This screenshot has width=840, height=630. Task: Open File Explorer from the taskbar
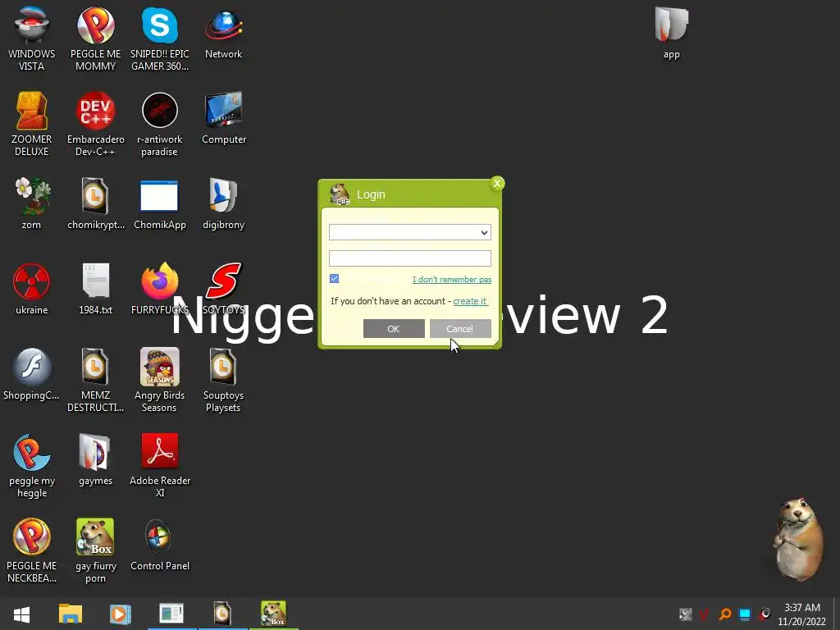pyautogui.click(x=71, y=614)
